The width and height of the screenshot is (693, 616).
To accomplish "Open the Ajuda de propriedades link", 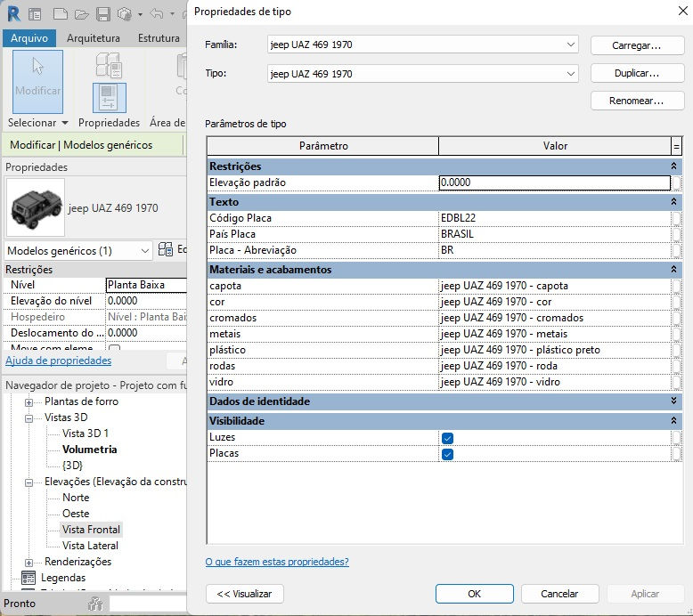I will coord(58,361).
